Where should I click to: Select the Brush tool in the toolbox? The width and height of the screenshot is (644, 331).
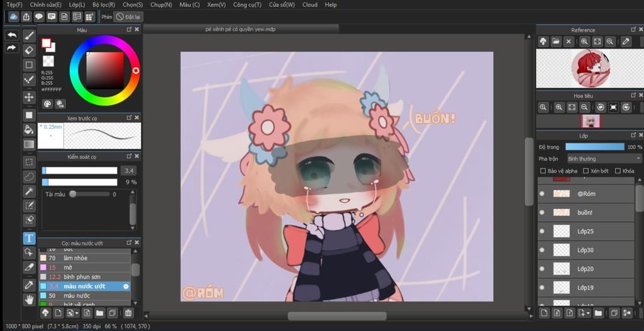pyautogui.click(x=29, y=36)
